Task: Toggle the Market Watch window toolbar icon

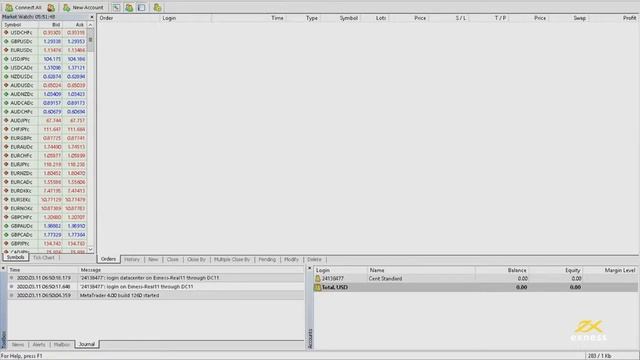Action: pos(116,7)
